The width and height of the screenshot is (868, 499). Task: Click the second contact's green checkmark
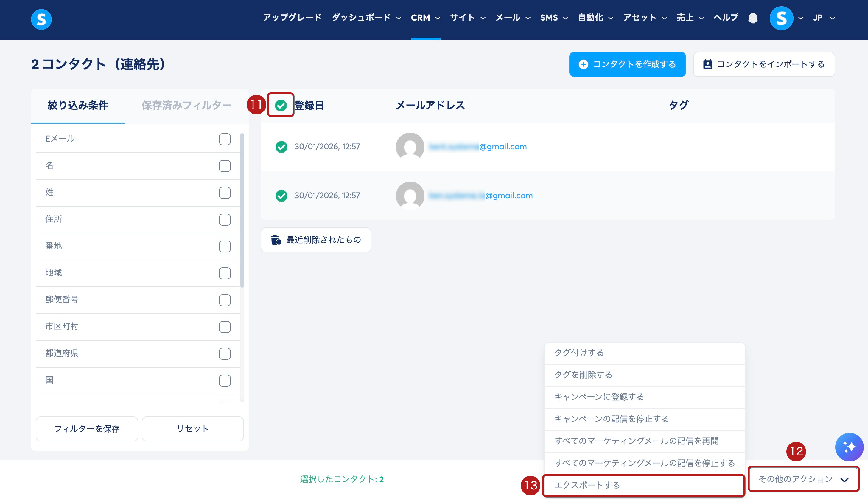(281, 196)
